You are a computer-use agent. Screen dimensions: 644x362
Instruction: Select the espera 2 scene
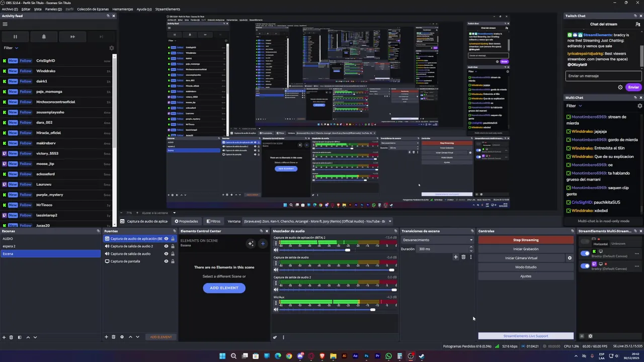(x=50, y=246)
